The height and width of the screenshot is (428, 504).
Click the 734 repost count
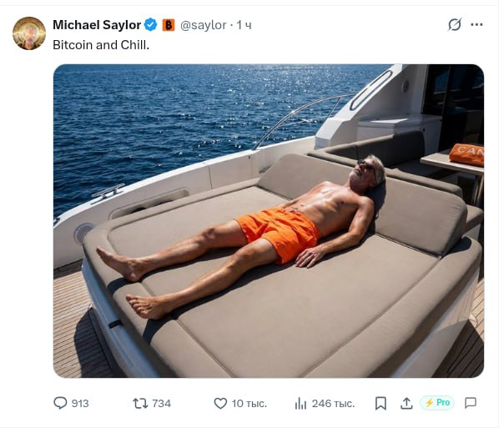pyautogui.click(x=161, y=403)
